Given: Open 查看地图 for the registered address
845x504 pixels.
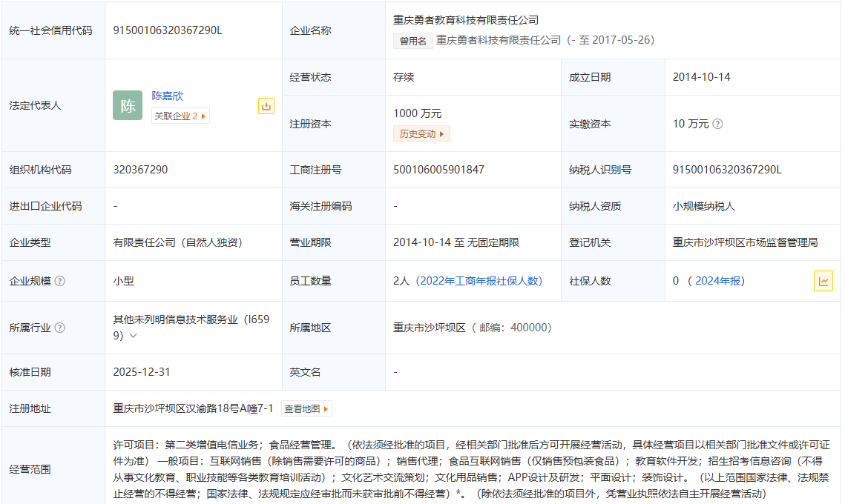Looking at the screenshot, I should pos(306,408).
